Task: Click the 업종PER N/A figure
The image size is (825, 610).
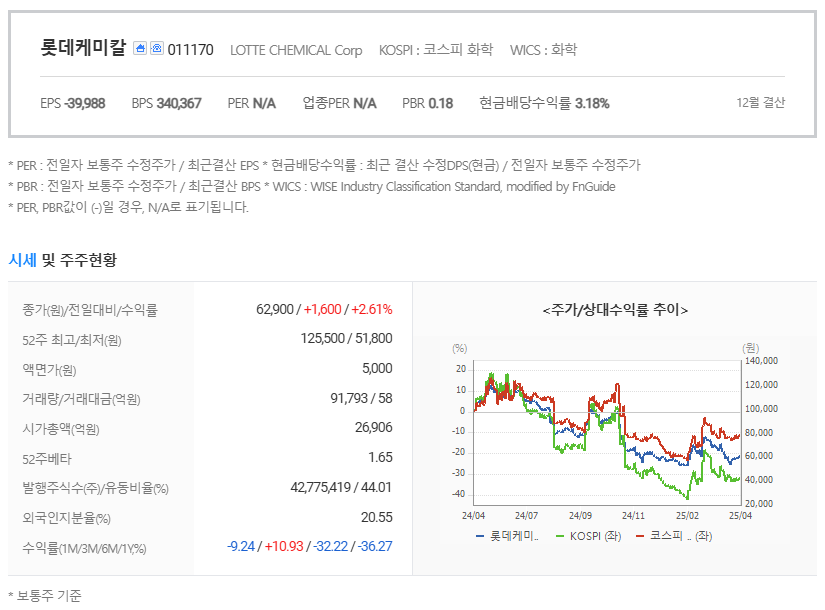Action: [x=339, y=103]
